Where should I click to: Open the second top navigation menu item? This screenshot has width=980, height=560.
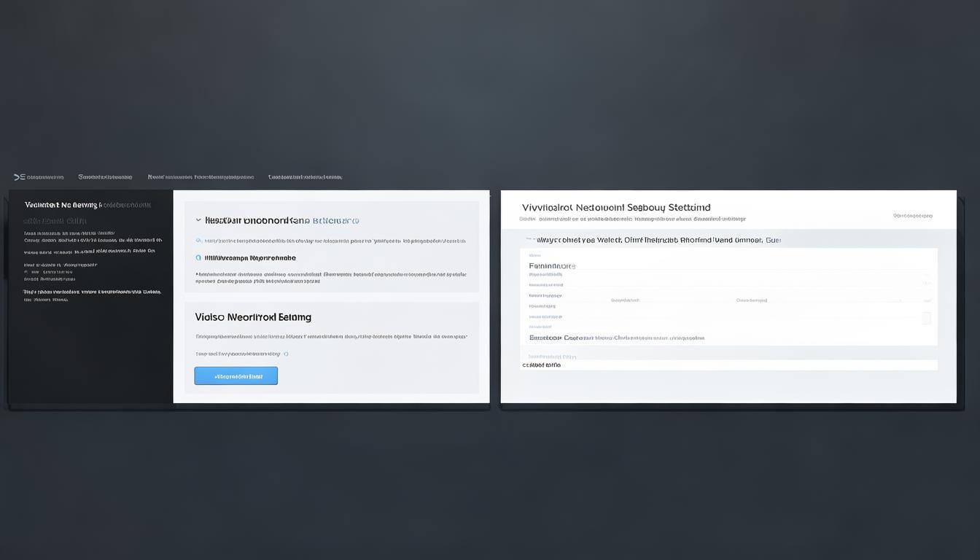(105, 176)
